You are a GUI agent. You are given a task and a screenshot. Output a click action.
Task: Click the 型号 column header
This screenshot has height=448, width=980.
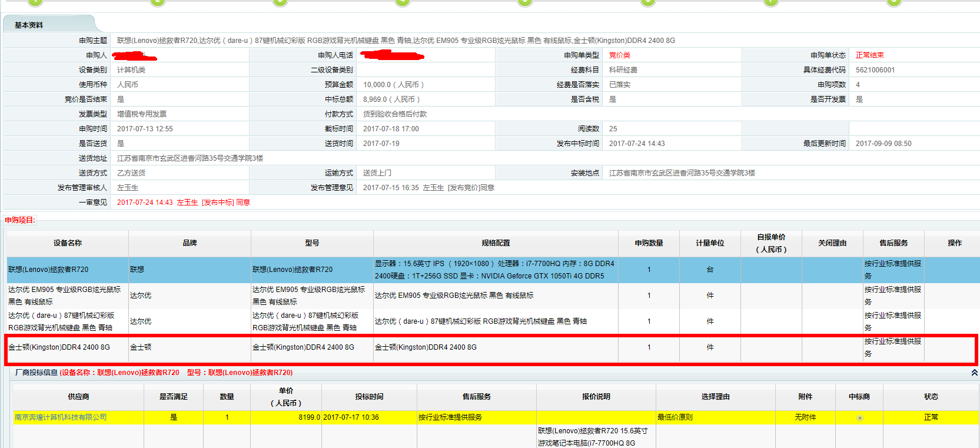coord(312,243)
